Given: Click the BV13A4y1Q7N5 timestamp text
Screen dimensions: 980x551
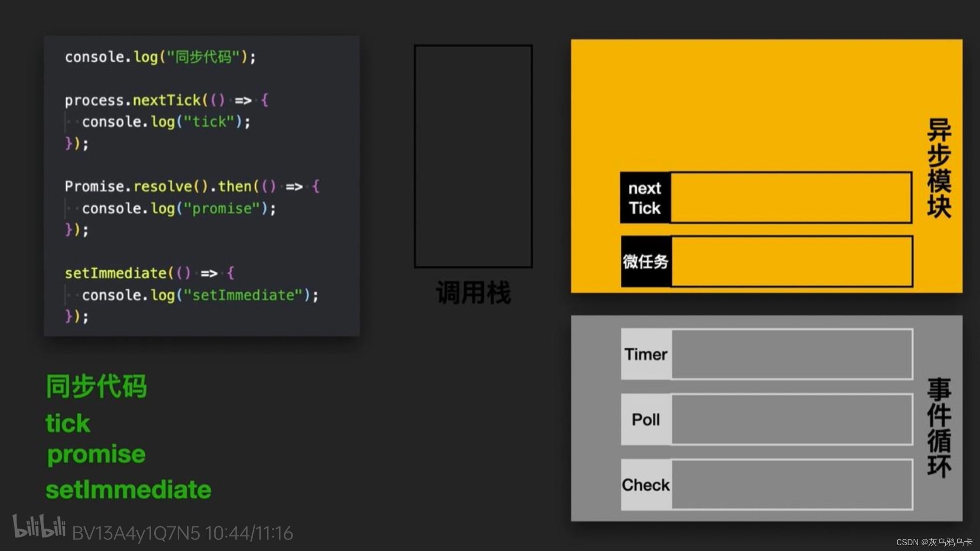Looking at the screenshot, I should coord(182,532).
